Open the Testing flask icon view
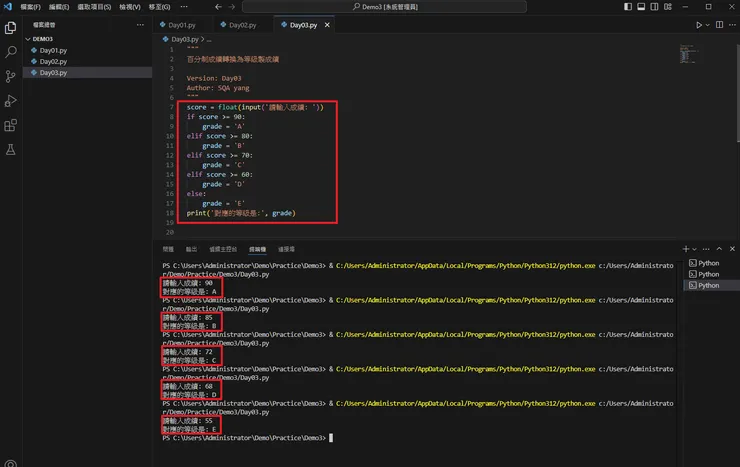The image size is (740, 467). (x=11, y=149)
